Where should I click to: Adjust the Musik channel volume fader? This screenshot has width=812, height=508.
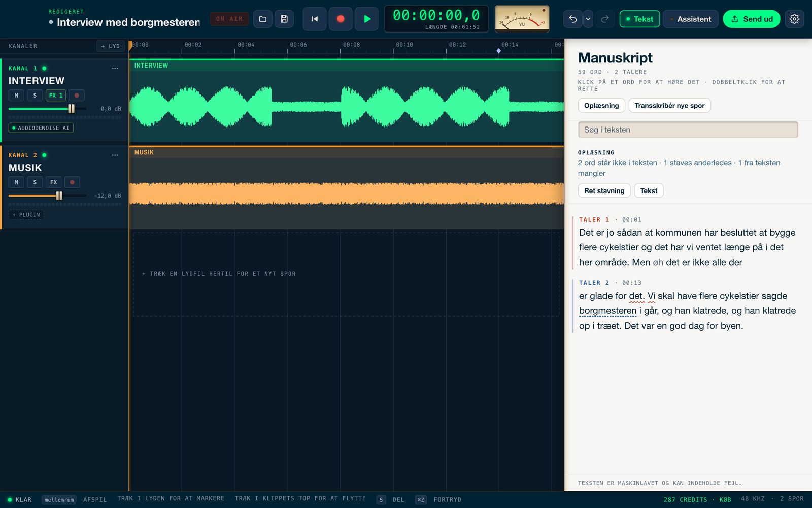pos(59,196)
